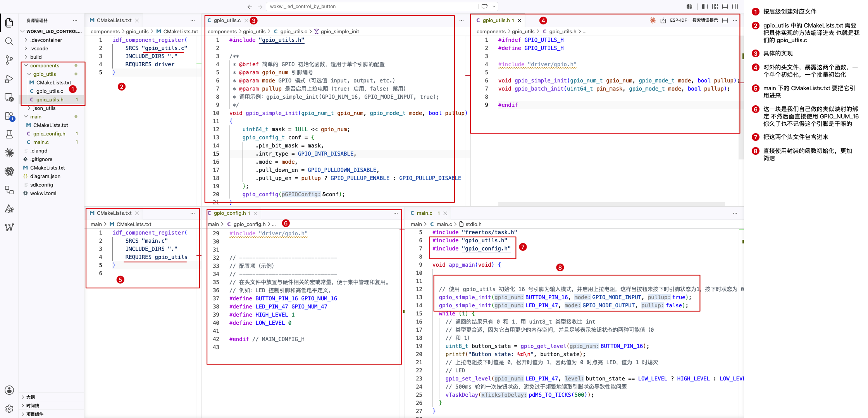Click the wokwi_led_control_by_button search field
This screenshot has width=868, height=418.
[x=372, y=7]
